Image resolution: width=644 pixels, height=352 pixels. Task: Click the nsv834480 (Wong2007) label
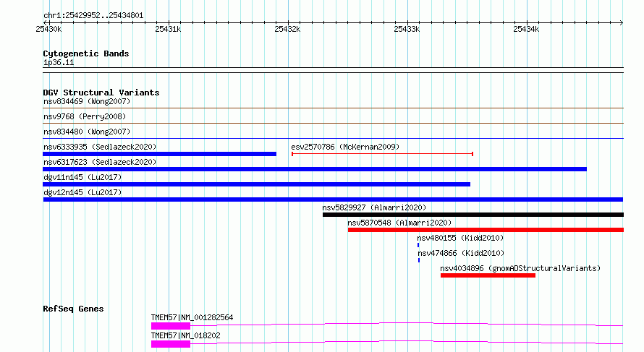87,132
